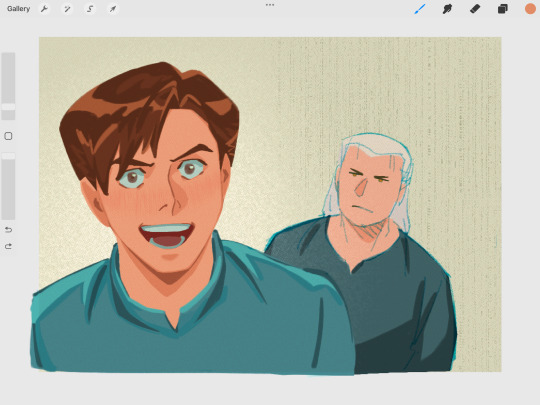The image size is (540, 405).
Task: Return to the Gallery
Action: pos(18,9)
